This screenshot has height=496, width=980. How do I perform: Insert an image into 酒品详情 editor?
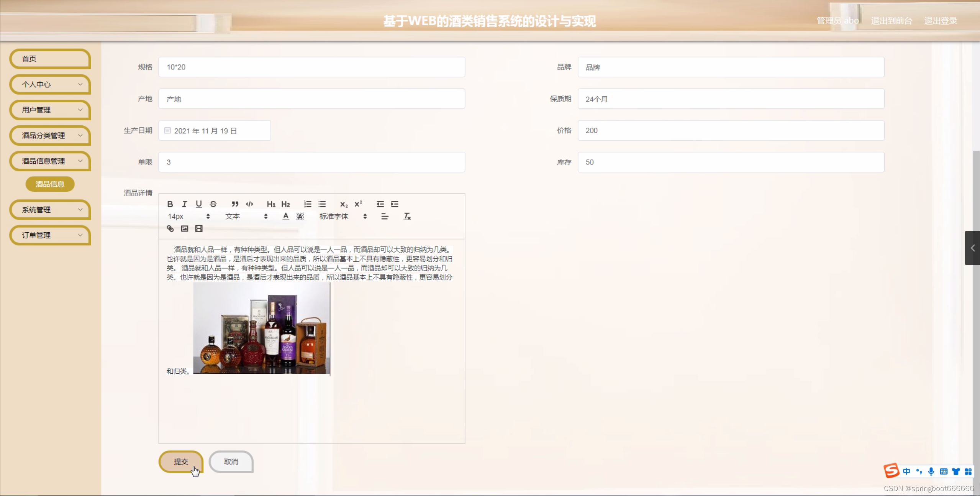[184, 228]
